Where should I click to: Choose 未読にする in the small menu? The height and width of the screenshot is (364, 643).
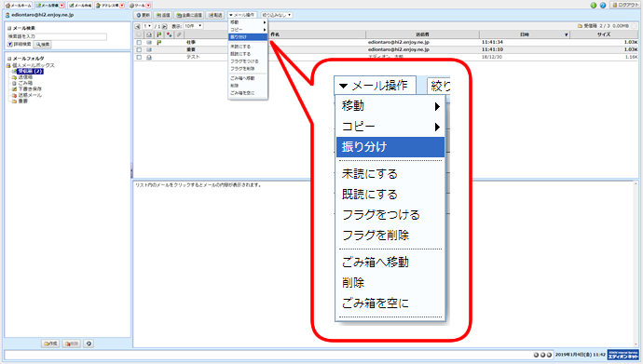tap(248, 47)
